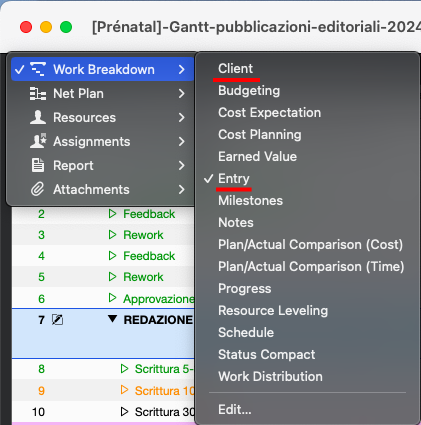
Task: Expand the Approvazione task triangle
Action: [112, 298]
